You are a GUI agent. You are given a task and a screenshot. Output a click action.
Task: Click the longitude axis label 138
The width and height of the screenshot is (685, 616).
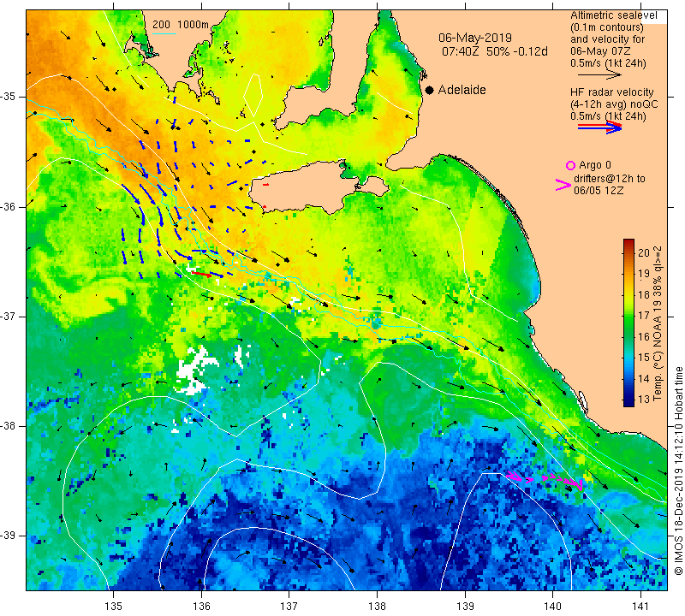(x=377, y=607)
